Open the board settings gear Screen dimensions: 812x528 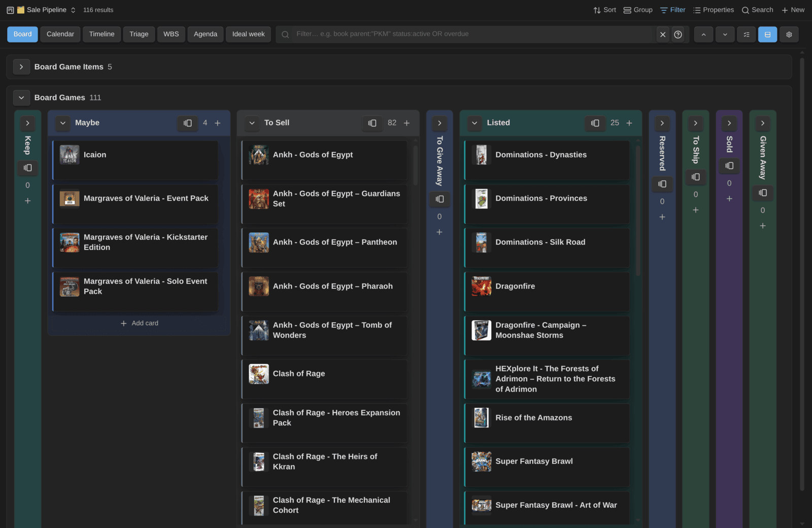pyautogui.click(x=789, y=34)
